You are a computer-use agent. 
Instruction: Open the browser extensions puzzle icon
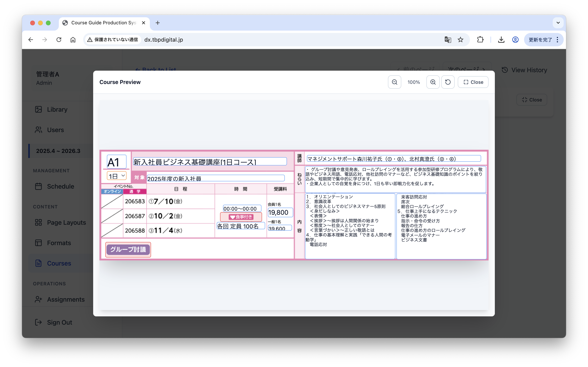[x=480, y=40]
